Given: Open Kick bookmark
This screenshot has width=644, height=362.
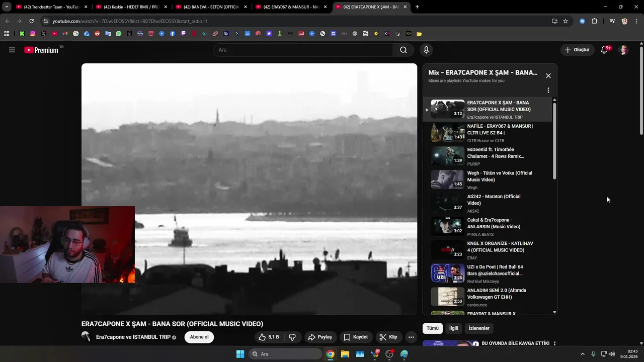Looking at the screenshot, I should click(22, 34).
